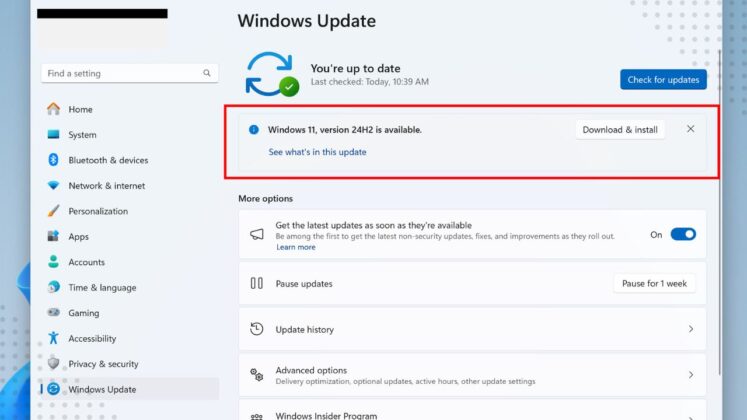Screen dimensions: 747x420
Task: Click the Advanced options gears icon
Action: (257, 375)
